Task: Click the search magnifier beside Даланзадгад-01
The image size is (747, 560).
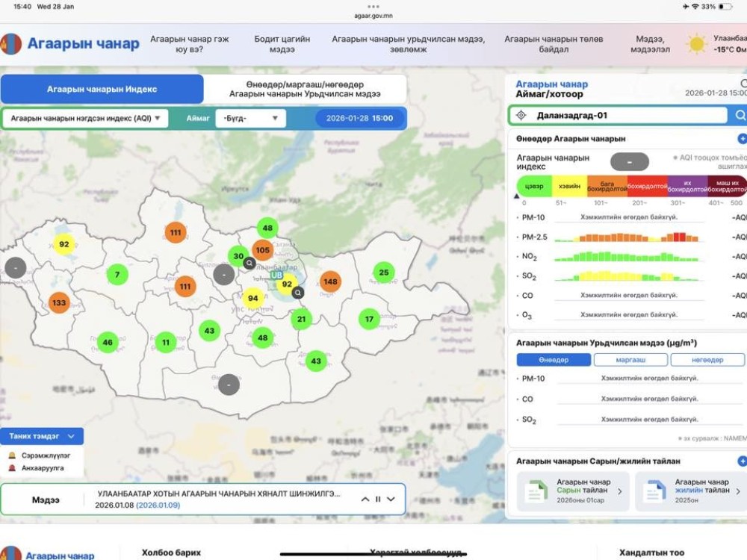Action: pyautogui.click(x=740, y=116)
